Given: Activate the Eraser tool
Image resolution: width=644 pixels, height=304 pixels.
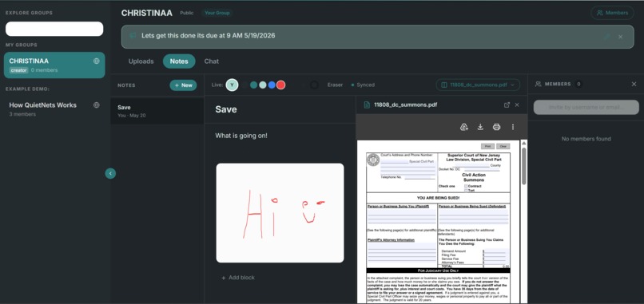Looking at the screenshot, I should (335, 85).
